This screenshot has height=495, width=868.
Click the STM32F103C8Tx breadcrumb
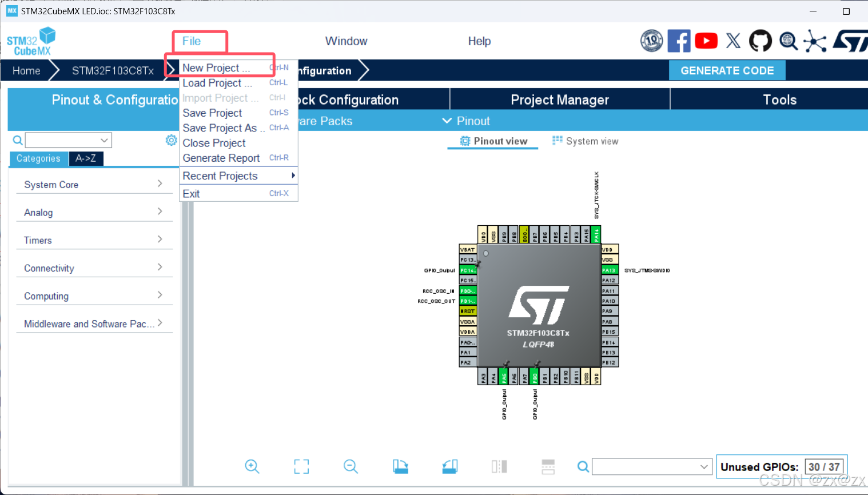click(113, 71)
